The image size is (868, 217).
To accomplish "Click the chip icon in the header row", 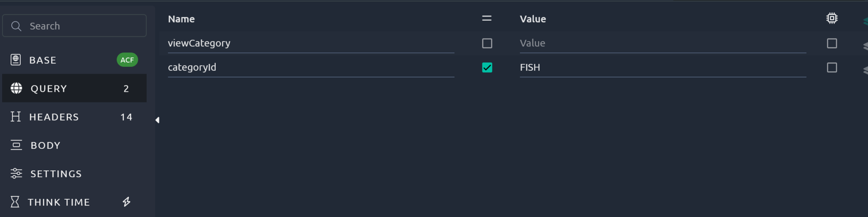I will [x=832, y=18].
